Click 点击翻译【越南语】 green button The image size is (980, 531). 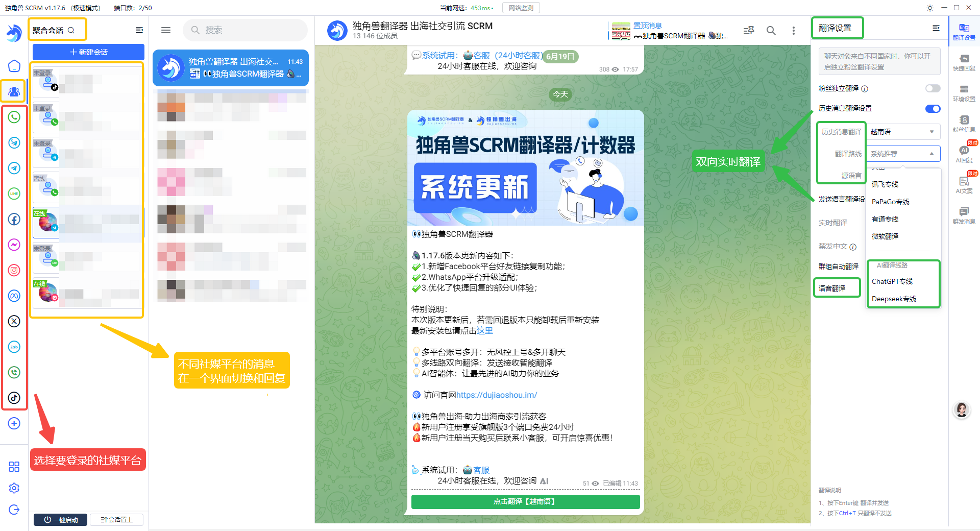coord(525,502)
